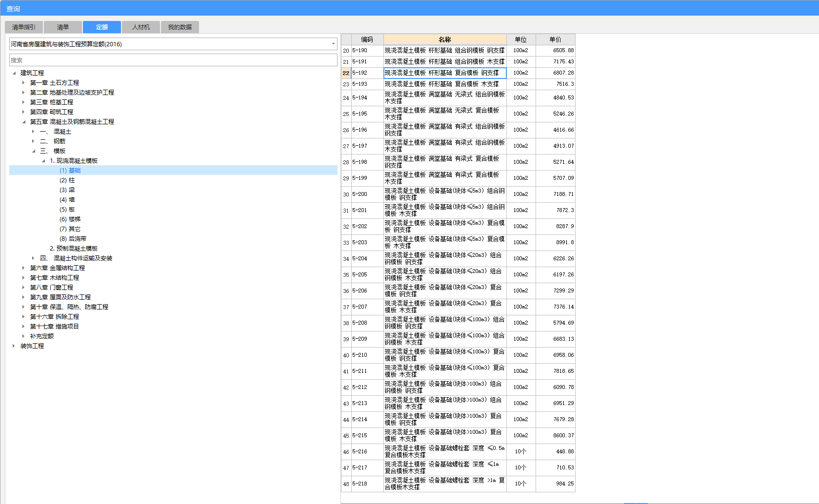The image size is (819, 504).
Task: Select the (4) 墙 tree item
Action: point(67,200)
